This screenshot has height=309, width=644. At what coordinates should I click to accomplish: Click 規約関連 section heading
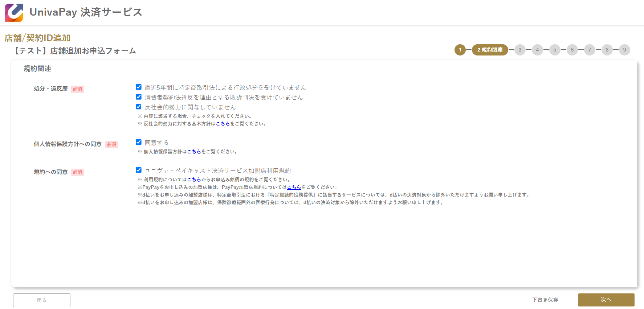pos(37,69)
